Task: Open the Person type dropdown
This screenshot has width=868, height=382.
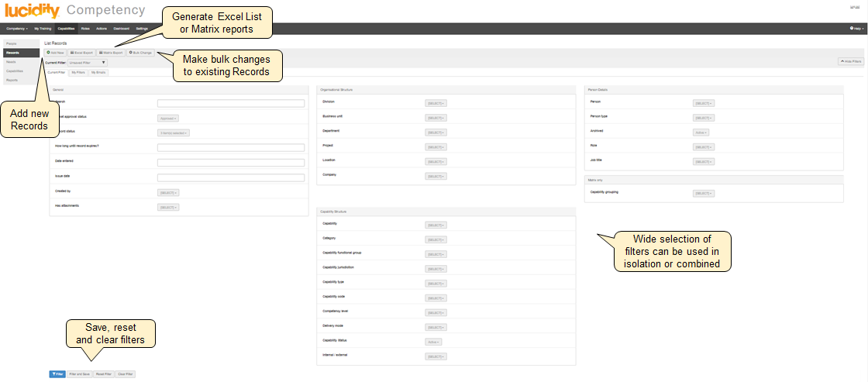Action: click(703, 118)
